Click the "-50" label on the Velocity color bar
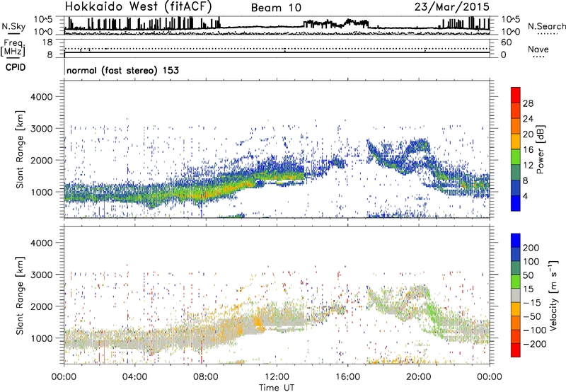566x392 pixels. click(x=532, y=316)
